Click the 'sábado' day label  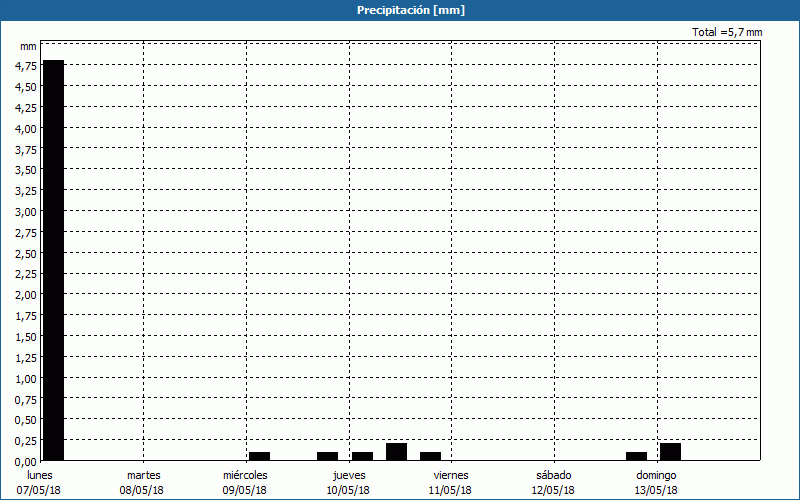[x=554, y=475]
